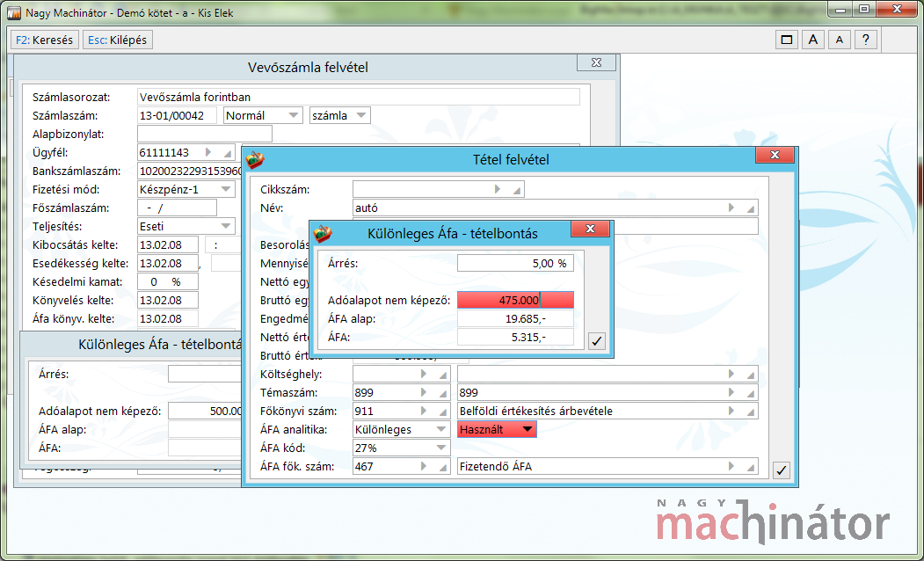Click the Tétel felvétel window basket icon
This screenshot has width=924, height=561.
pyautogui.click(x=256, y=159)
